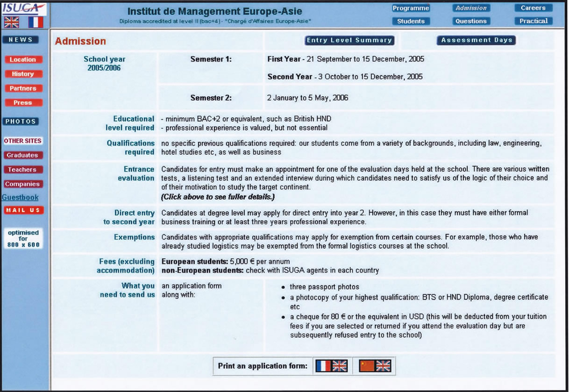Screen dimensions: 569x392
Task: Click the MAIL US button
Action: (x=23, y=210)
